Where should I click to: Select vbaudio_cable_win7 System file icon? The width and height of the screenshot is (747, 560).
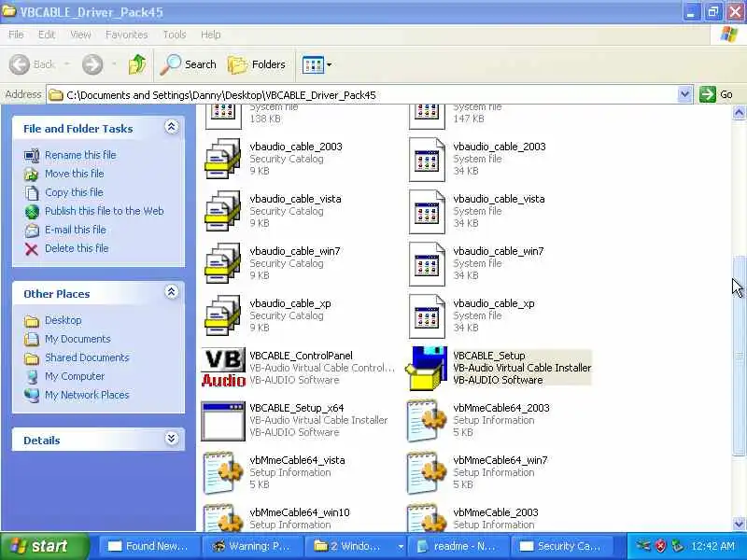pos(427,264)
